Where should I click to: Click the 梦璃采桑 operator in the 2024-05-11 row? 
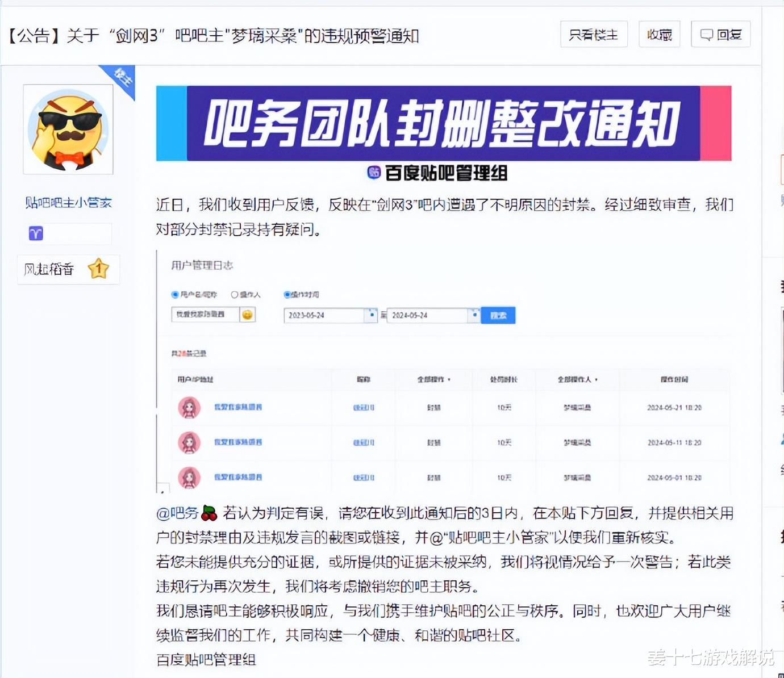577,442
